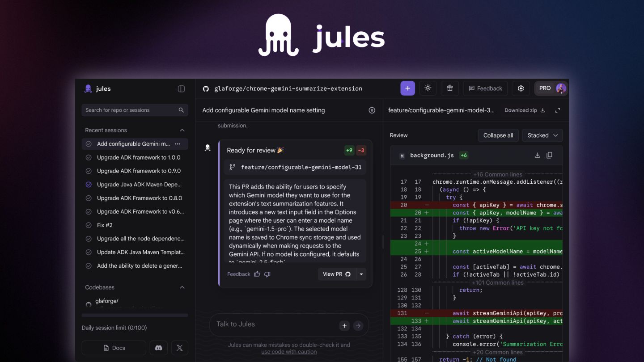Create a new task with plus button
The height and width of the screenshot is (362, 644).
407,88
